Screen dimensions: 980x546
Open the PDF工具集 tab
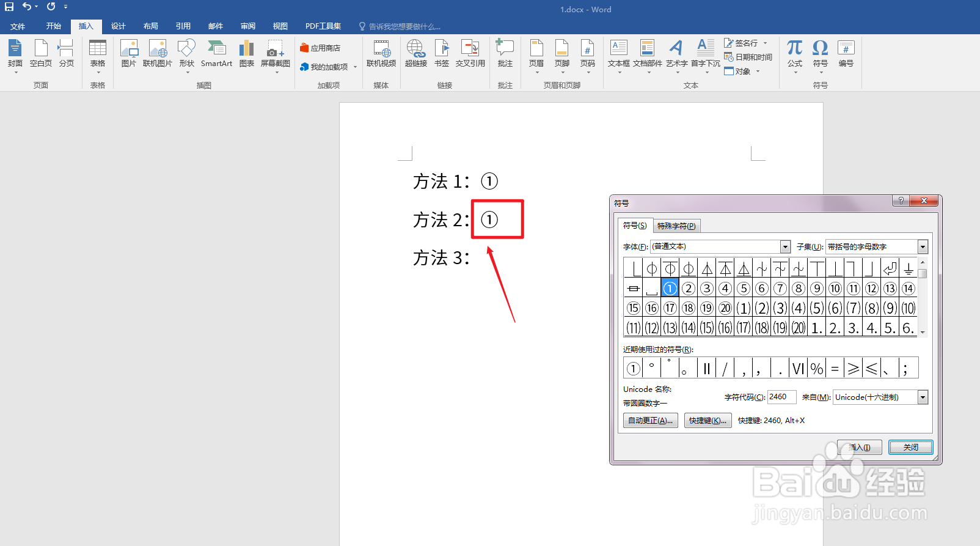pyautogui.click(x=323, y=26)
